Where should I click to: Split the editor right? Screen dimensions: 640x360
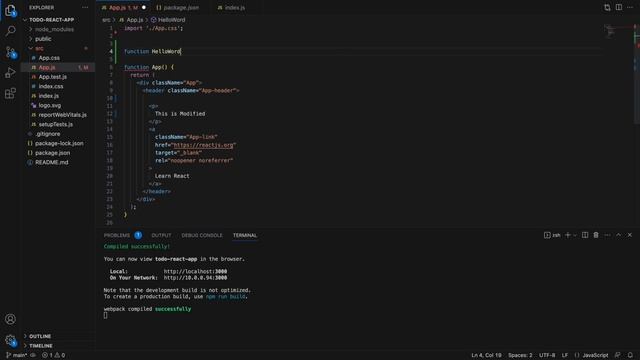(x=619, y=7)
